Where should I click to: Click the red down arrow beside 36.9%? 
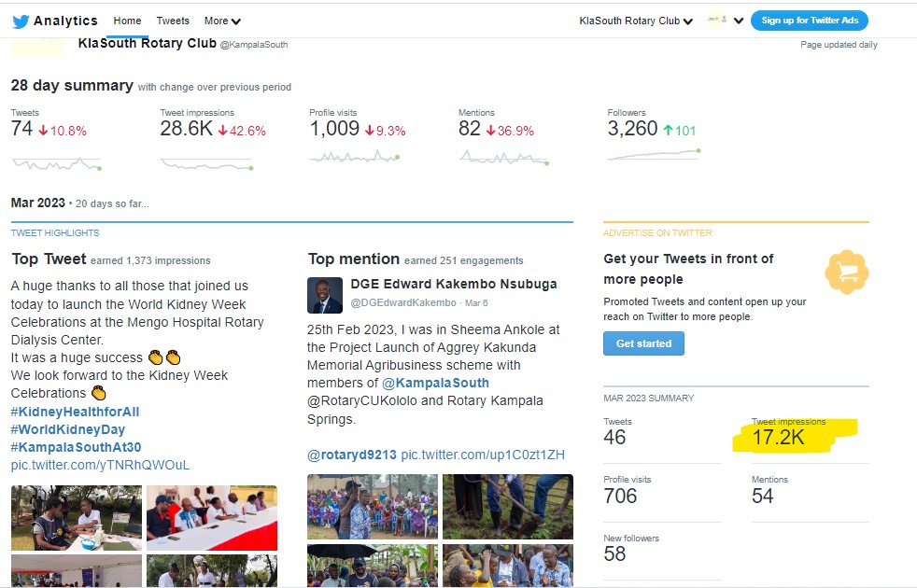point(490,131)
